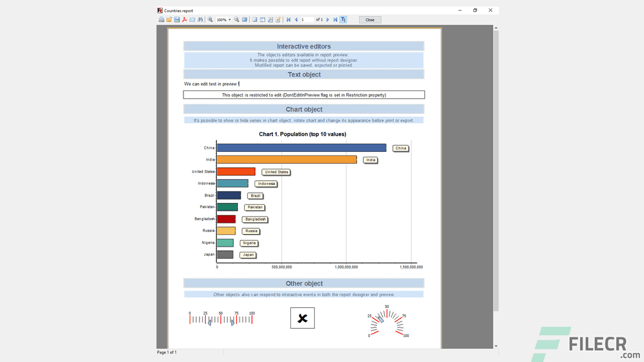The image size is (644, 362).
Task: Toggle the report outline panel
Action: click(x=255, y=20)
